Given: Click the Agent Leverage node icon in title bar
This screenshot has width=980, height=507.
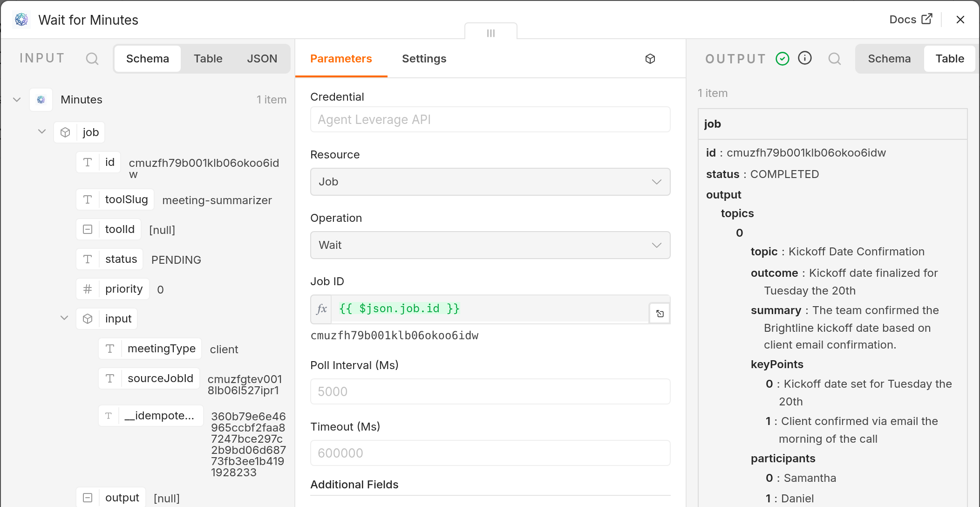Looking at the screenshot, I should (21, 20).
